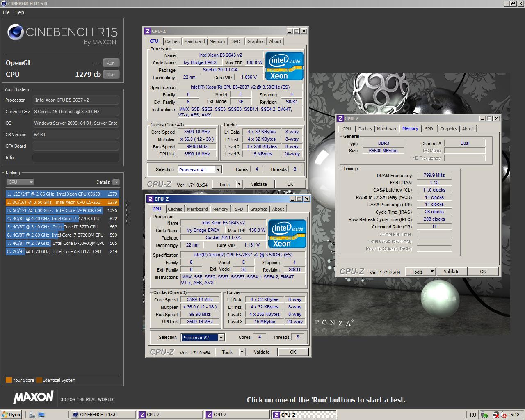525x420 pixels.
Task: Click the Intel Xeon logo in Processor #2 CPU-Z window
Action: pos(287,234)
